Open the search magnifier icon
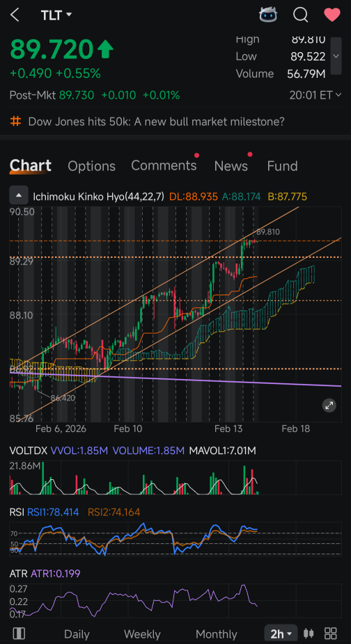This screenshot has height=644, width=351. [x=301, y=15]
